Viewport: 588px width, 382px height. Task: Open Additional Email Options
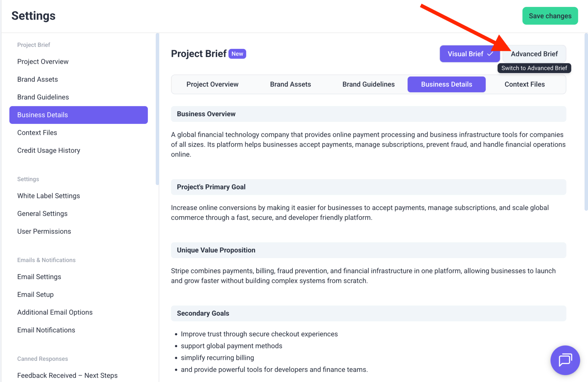coord(55,312)
